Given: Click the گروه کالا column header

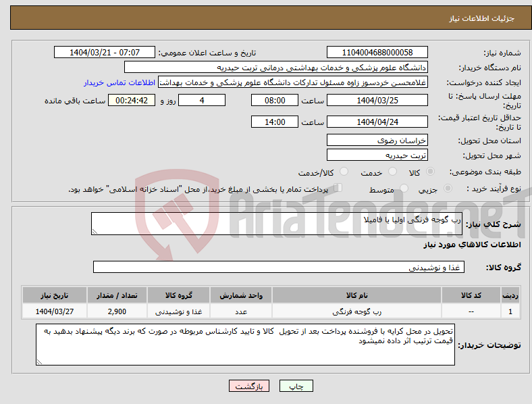Looking at the screenshot, I should (178, 295).
